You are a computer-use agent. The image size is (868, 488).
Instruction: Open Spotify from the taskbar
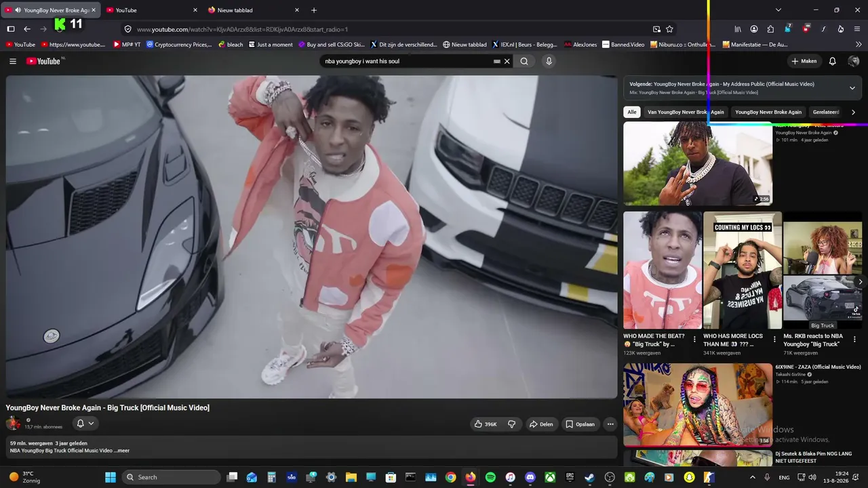(490, 477)
